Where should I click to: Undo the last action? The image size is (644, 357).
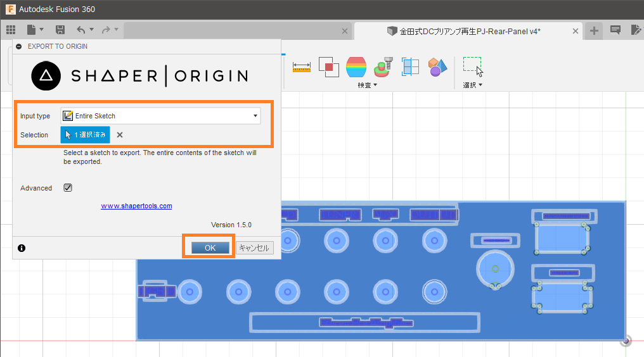coord(81,30)
